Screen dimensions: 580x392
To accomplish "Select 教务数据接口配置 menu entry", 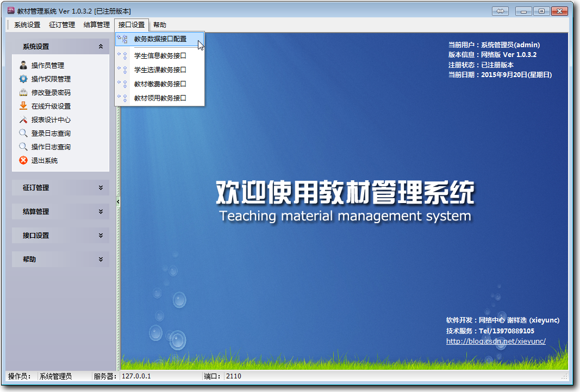I will click(159, 39).
